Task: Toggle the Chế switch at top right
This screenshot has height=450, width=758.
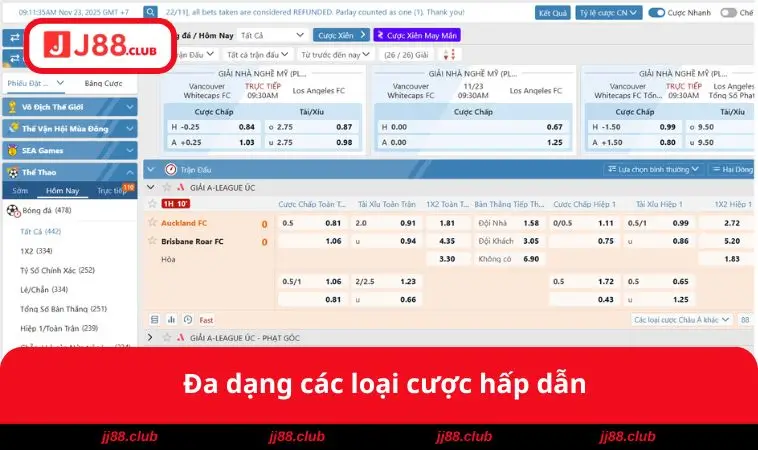Action: [728, 13]
